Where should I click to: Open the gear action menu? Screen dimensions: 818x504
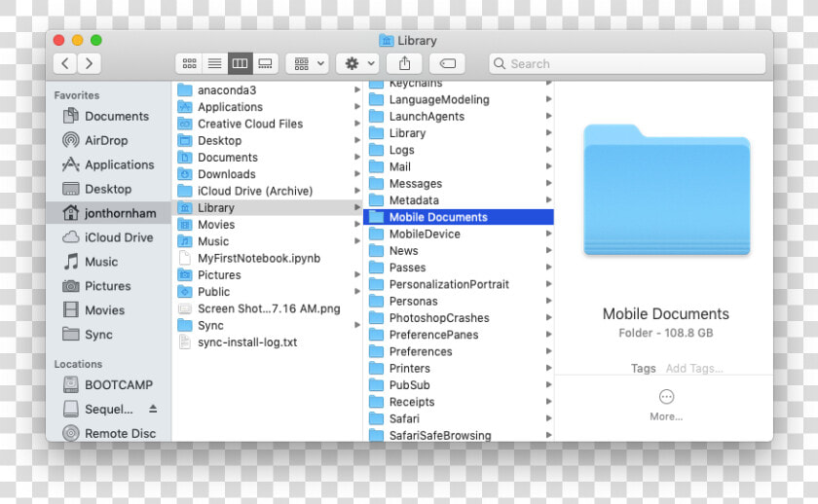358,63
